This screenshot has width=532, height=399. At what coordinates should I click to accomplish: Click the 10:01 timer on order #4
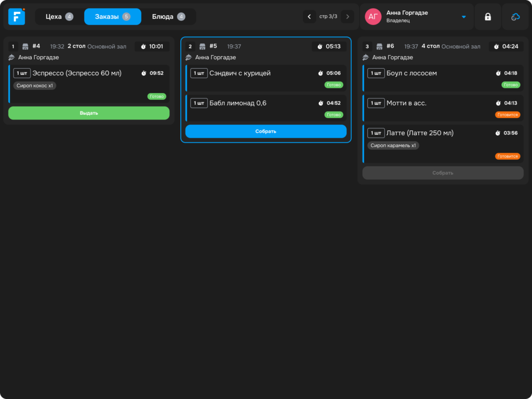tap(152, 46)
